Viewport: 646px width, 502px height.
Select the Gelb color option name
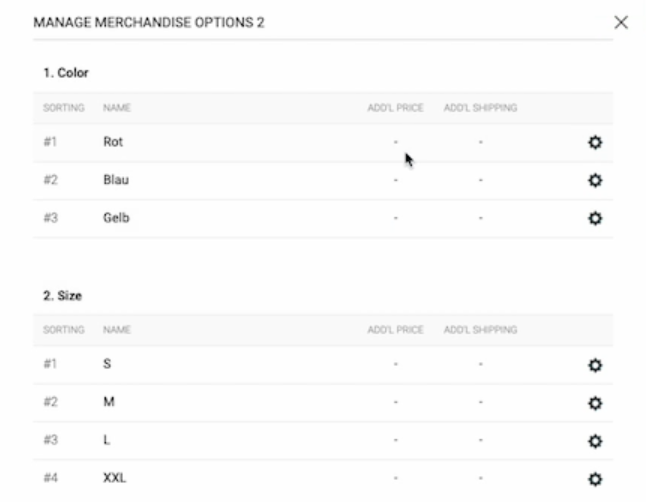116,218
